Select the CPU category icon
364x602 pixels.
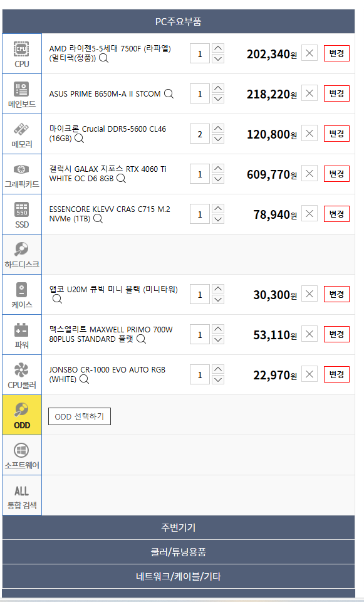click(x=22, y=54)
